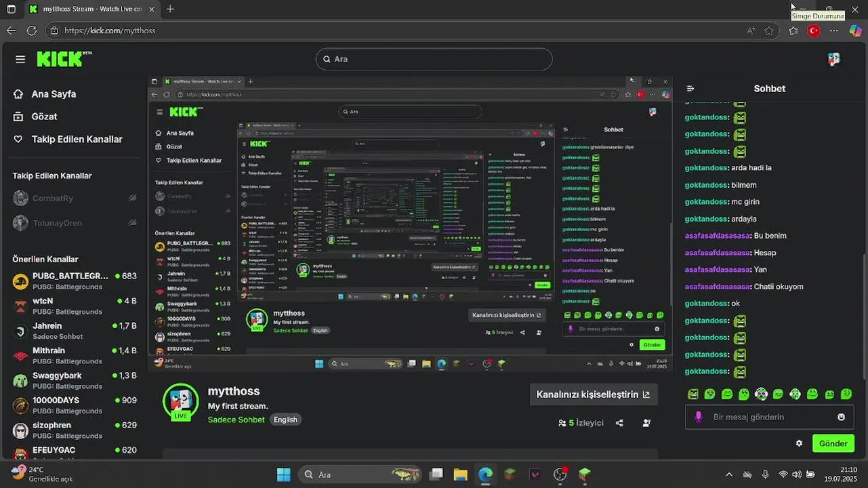Open File Explorer from the taskbar

pos(461,474)
